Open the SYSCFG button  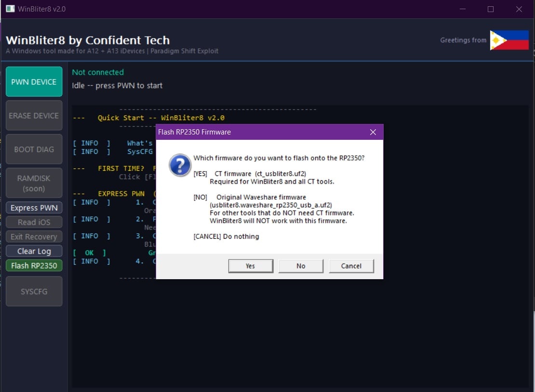click(34, 291)
